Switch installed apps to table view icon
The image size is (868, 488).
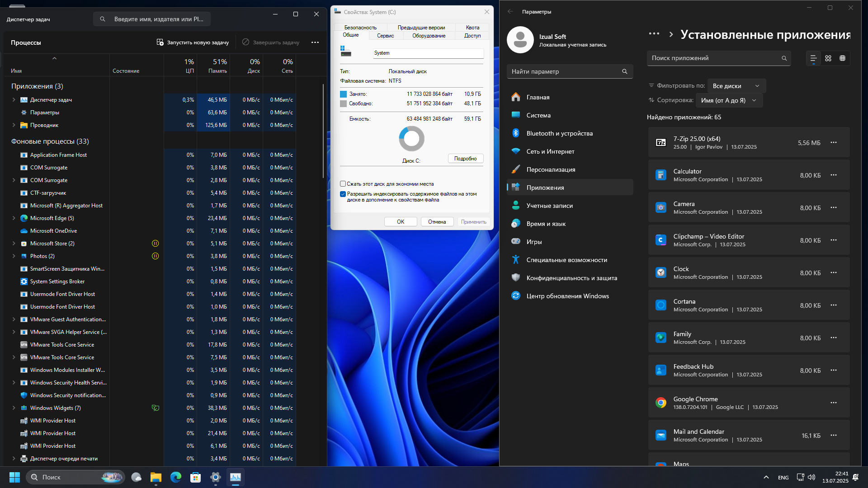[x=842, y=58]
